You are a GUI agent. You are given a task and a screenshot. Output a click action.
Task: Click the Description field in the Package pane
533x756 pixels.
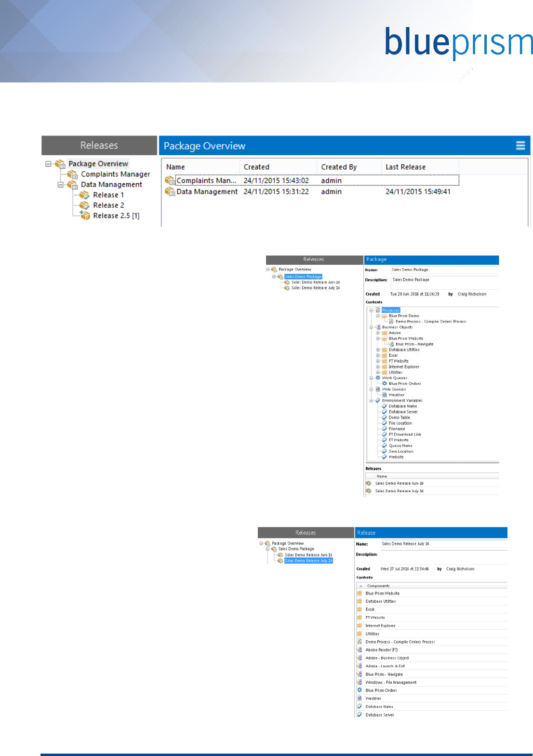(444, 283)
